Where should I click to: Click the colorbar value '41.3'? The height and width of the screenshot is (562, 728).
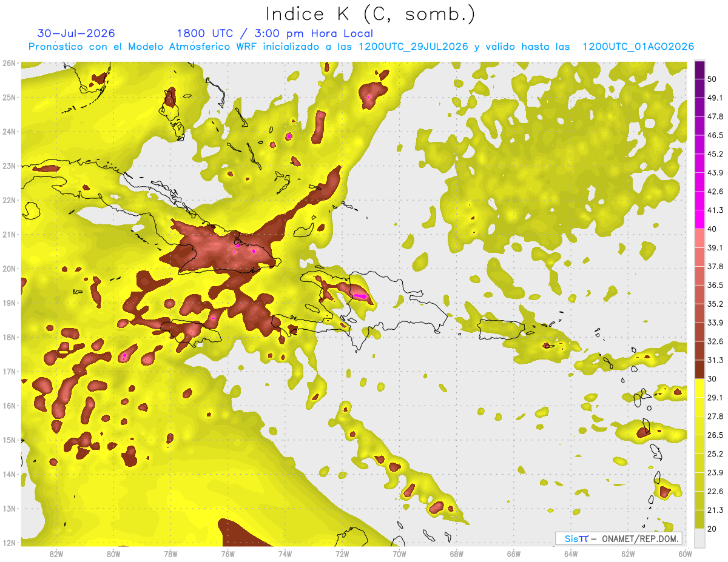715,210
